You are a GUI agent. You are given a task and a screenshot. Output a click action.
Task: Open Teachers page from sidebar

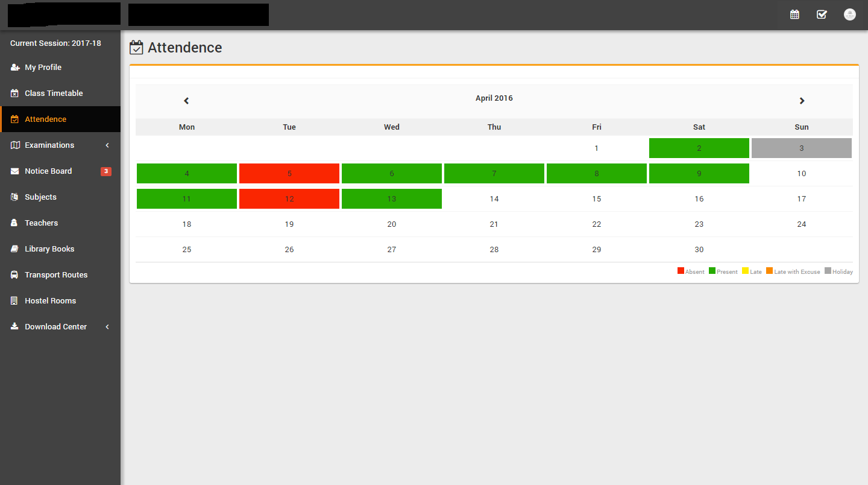pos(41,223)
